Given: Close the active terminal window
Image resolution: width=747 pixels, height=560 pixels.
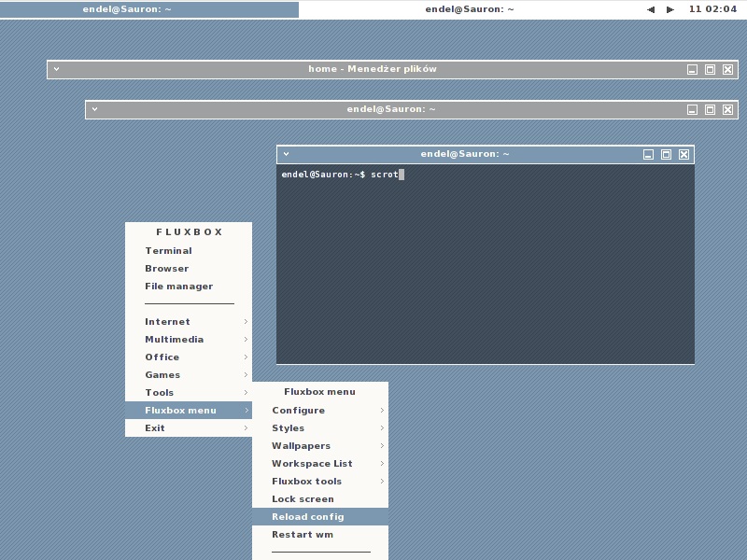Looking at the screenshot, I should coord(684,154).
